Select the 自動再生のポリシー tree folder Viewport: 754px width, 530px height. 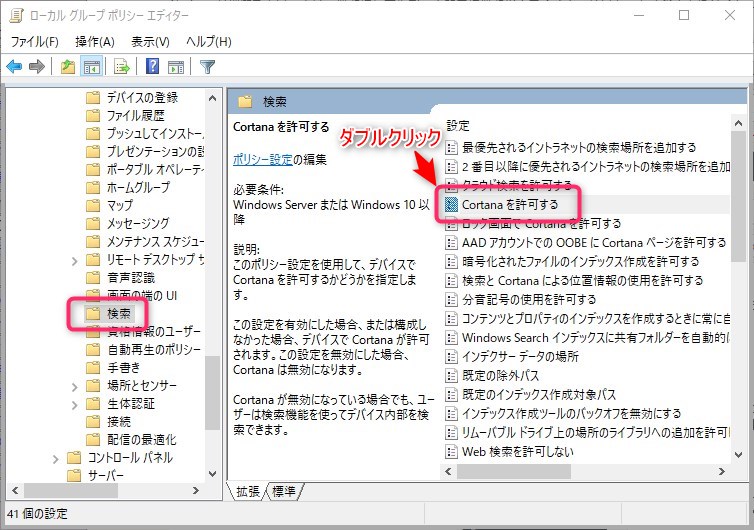click(154, 349)
